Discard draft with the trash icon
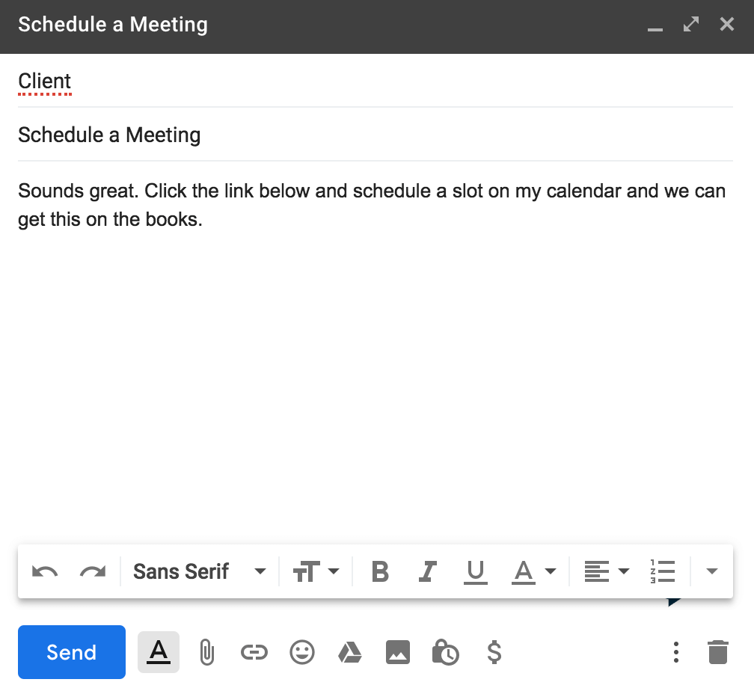The image size is (754, 700). point(718,652)
